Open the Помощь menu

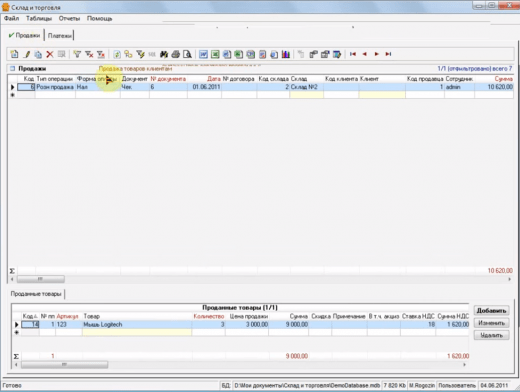point(99,18)
